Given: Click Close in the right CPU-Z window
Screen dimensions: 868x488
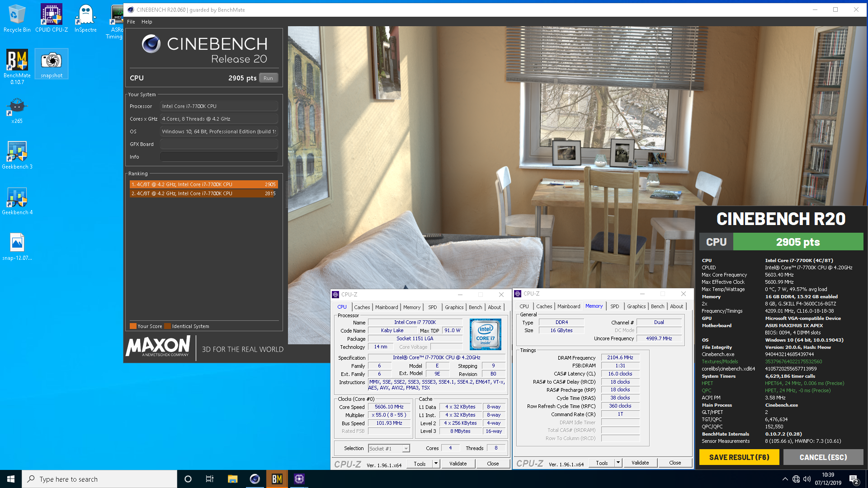Looking at the screenshot, I should pos(675,463).
